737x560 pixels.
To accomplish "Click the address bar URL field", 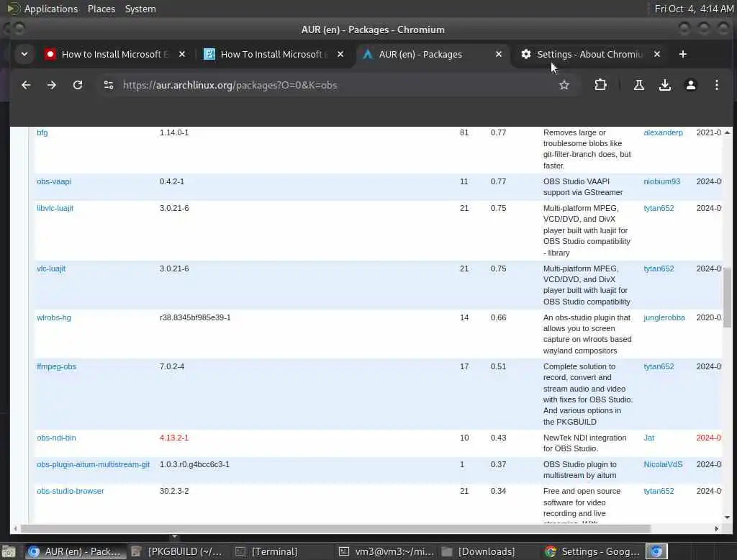I will (329, 85).
